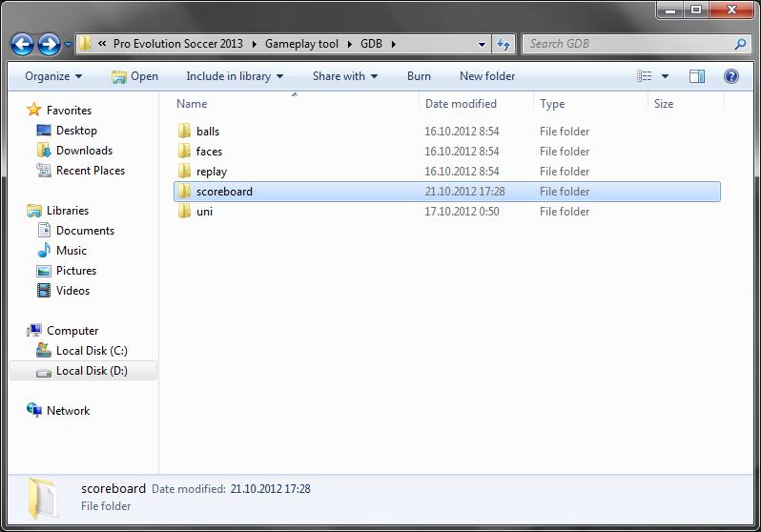Select the balls folder icon
This screenshot has width=761, height=532.
tap(184, 131)
